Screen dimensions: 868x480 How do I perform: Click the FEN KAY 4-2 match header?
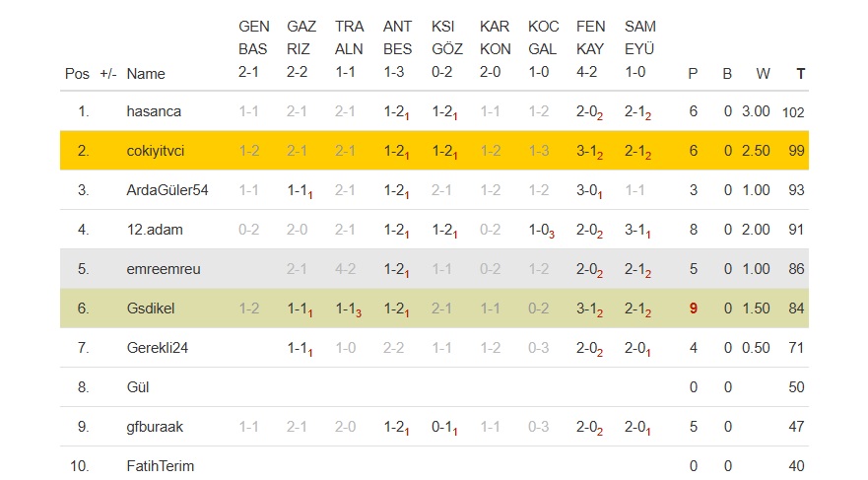point(591,49)
